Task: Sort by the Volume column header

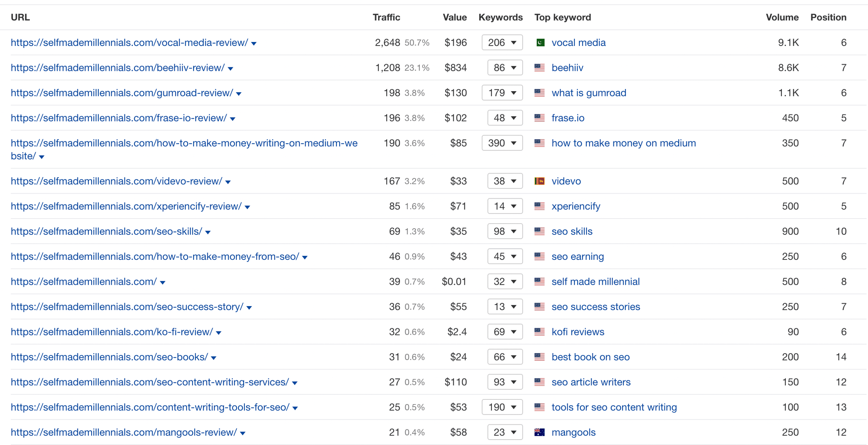Action: (782, 17)
